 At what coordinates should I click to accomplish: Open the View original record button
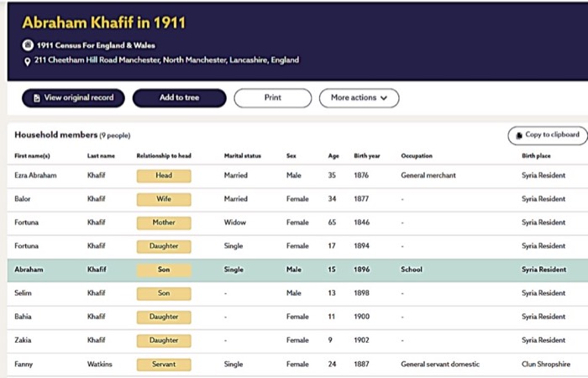74,98
